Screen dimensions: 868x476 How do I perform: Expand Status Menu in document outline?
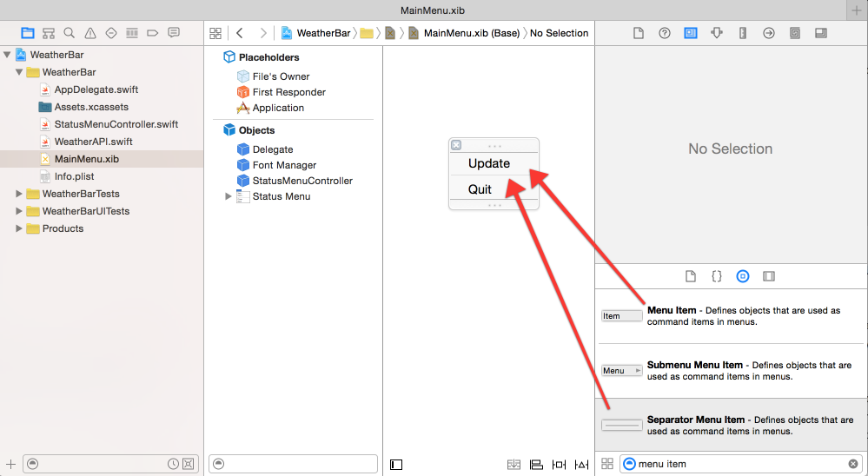coord(228,196)
